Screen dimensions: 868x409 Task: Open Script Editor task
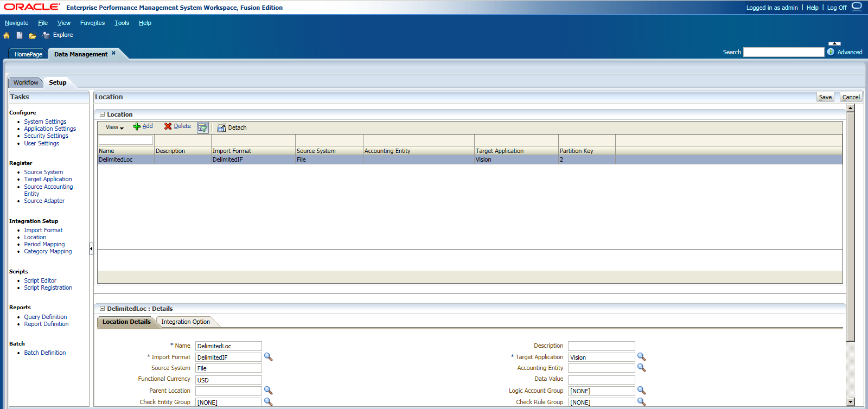click(40, 280)
